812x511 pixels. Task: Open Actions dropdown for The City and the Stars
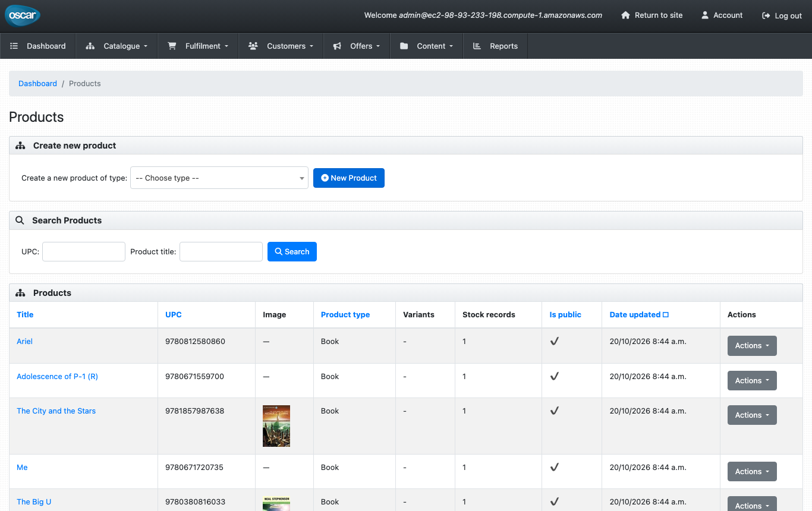[x=752, y=415]
